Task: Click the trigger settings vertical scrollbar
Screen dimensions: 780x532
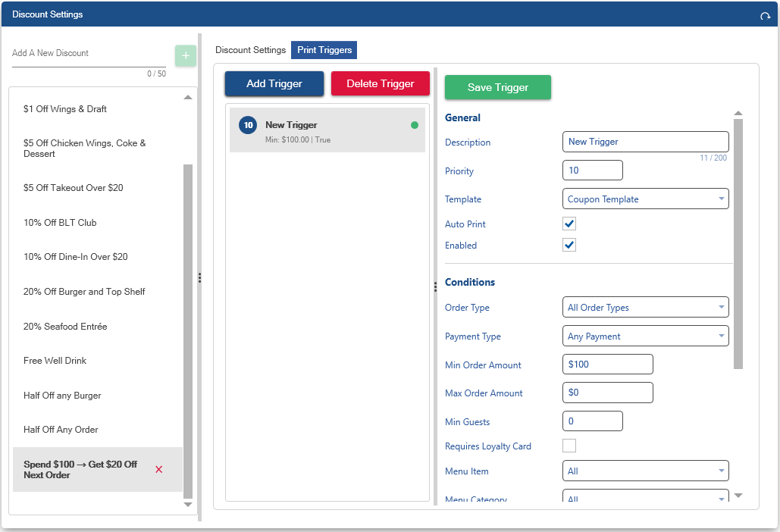Action: point(738,243)
